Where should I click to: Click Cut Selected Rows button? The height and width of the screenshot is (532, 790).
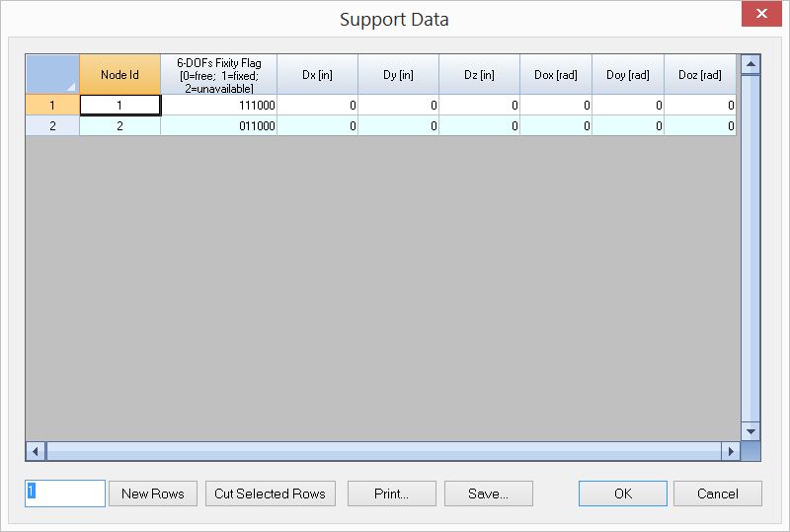[x=270, y=494]
